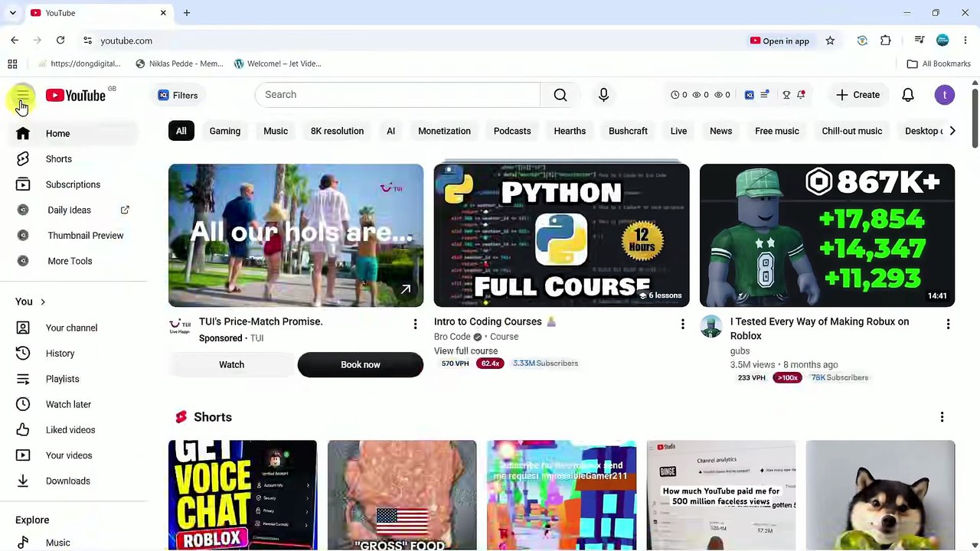Focus the YouTube search field

coord(397,95)
